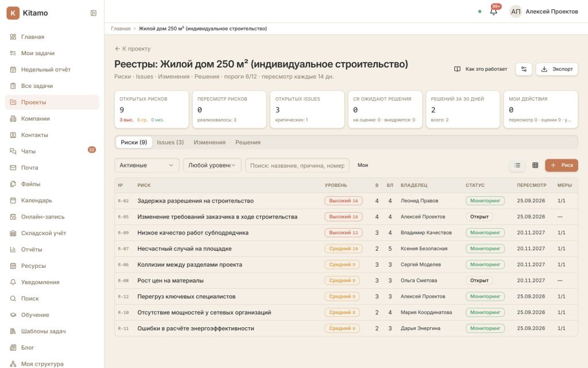Go to Мои задачи in the sidebar
The width and height of the screenshot is (588, 368).
click(52, 53)
